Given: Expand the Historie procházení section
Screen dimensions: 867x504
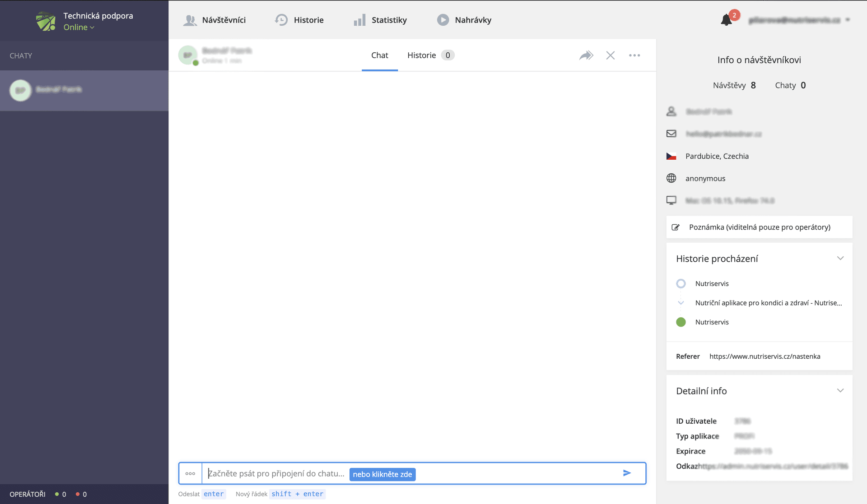Looking at the screenshot, I should click(x=840, y=259).
